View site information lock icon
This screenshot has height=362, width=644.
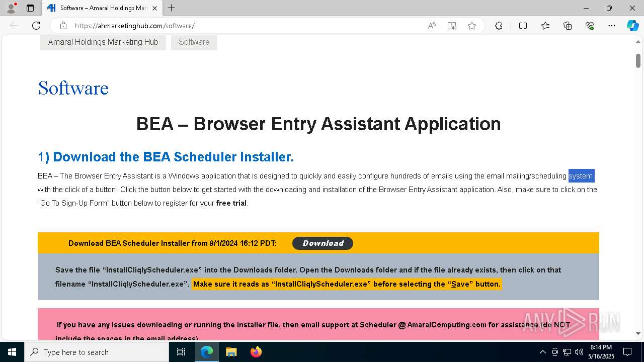click(63, 26)
